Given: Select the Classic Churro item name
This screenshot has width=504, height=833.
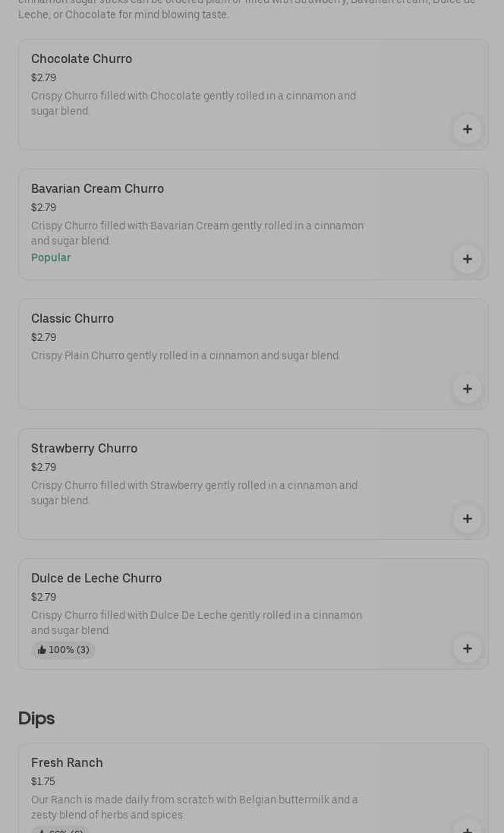Looking at the screenshot, I should tap(72, 319).
